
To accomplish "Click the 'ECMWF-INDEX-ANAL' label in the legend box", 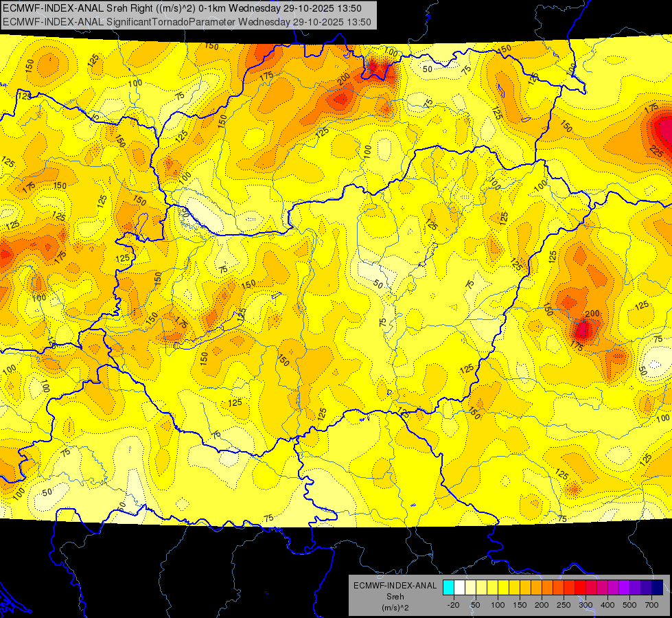I will [395, 586].
